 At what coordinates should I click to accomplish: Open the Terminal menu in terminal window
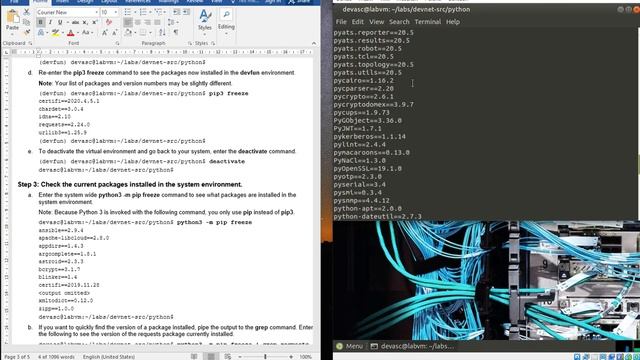(x=427, y=22)
